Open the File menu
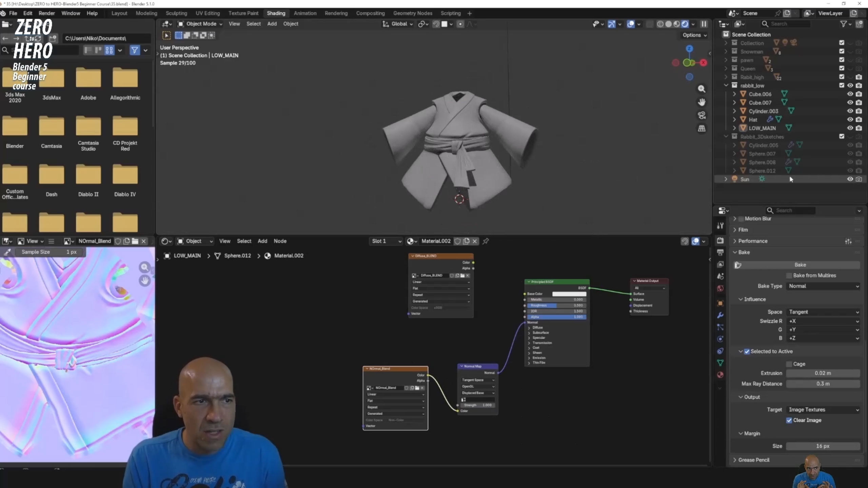The height and width of the screenshot is (488, 868). [x=13, y=13]
